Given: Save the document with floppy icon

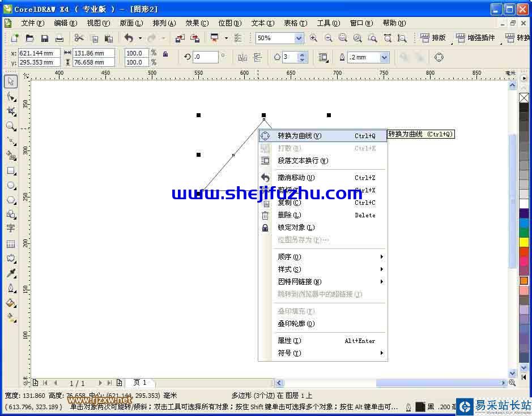Looking at the screenshot, I should point(44,38).
